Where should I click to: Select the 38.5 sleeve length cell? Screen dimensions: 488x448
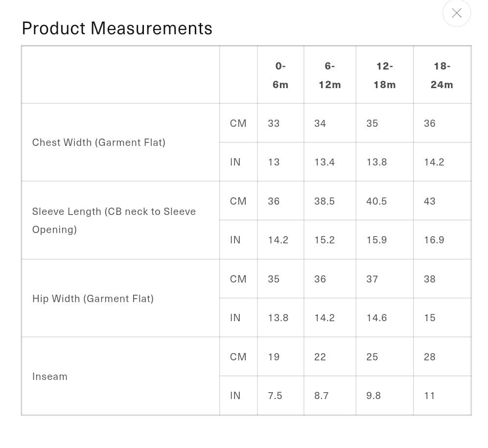(x=325, y=201)
